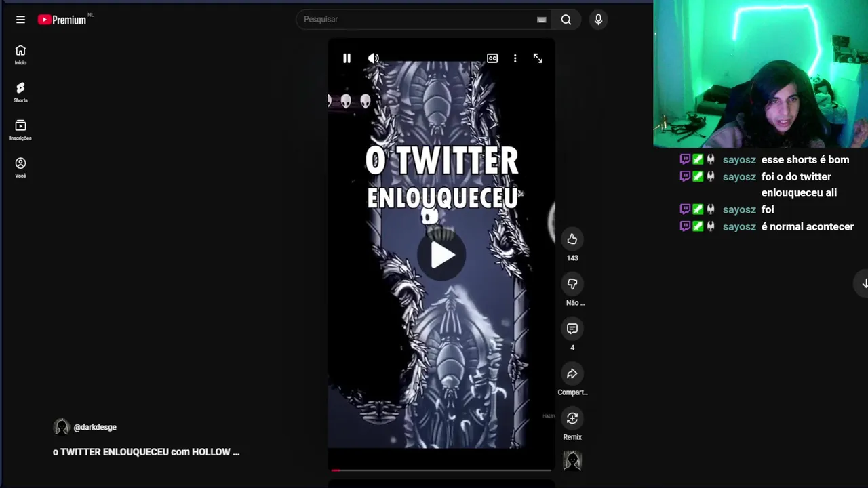Click sayosz on 'é normal acontecer' message
The width and height of the screenshot is (868, 488).
pos(739,227)
